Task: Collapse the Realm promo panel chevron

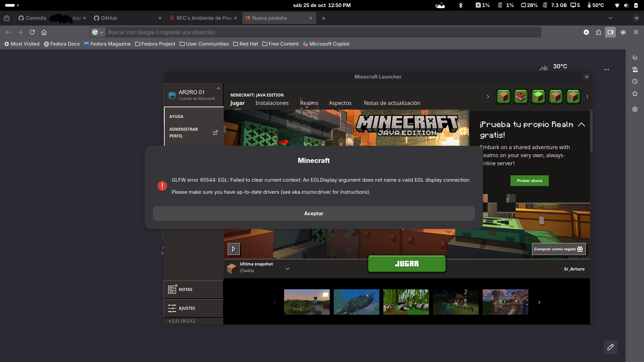Action: (x=582, y=125)
